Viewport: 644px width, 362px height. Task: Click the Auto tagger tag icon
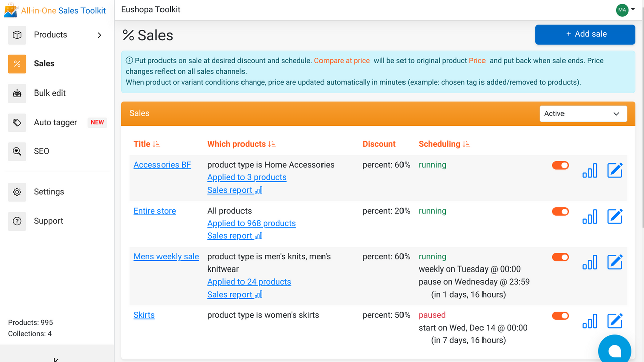coord(17,122)
